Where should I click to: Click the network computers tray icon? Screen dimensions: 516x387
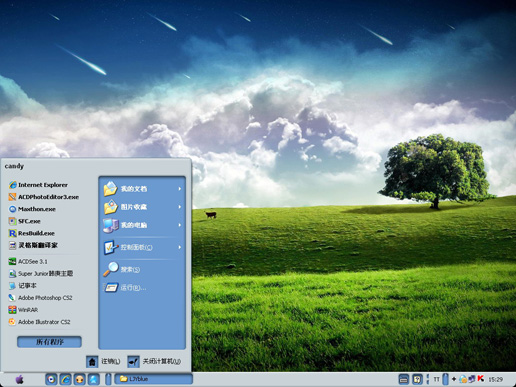472,379
